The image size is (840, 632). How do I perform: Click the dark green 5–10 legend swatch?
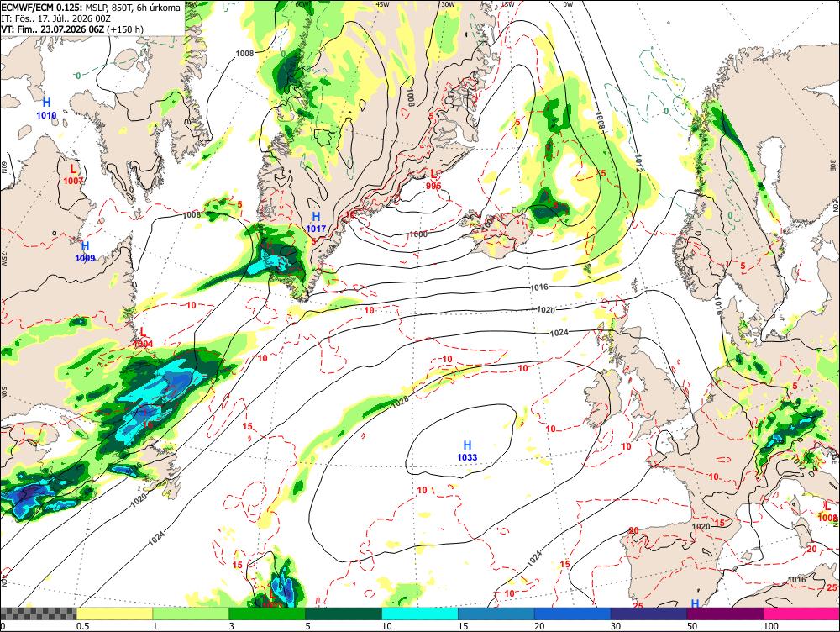[x=343, y=614]
